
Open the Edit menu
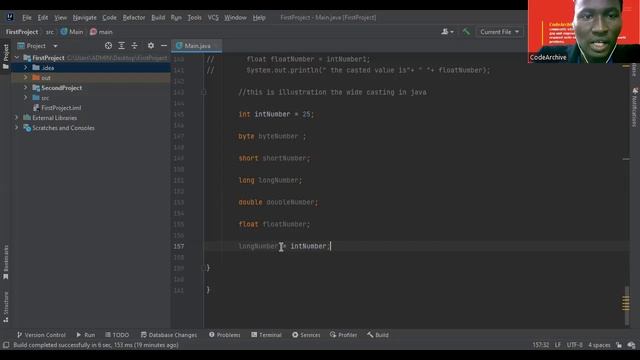click(43, 18)
